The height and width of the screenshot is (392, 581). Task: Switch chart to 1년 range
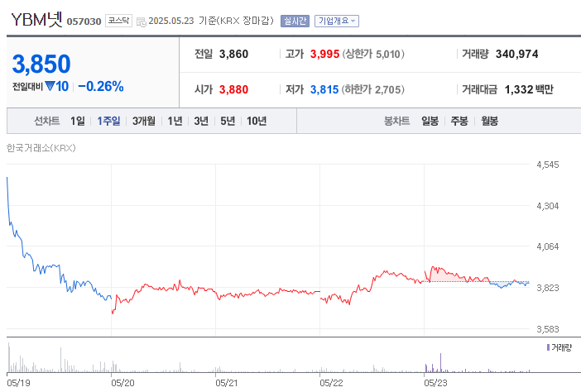[175, 121]
